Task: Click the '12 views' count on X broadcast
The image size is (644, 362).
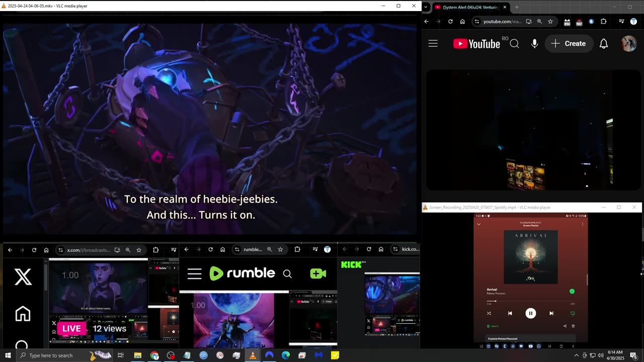Action: pyautogui.click(x=109, y=328)
